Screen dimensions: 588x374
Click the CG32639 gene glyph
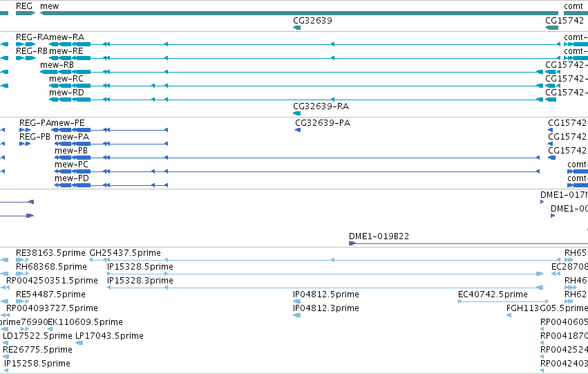[296, 28]
